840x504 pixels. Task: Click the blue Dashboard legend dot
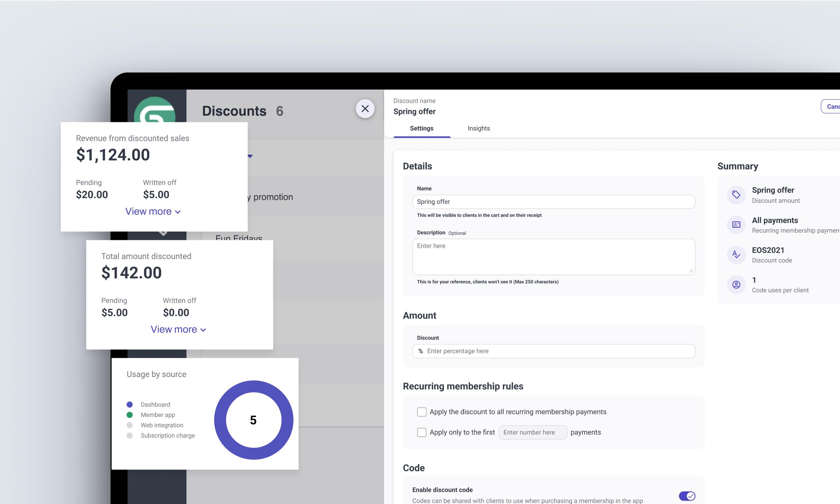click(130, 405)
